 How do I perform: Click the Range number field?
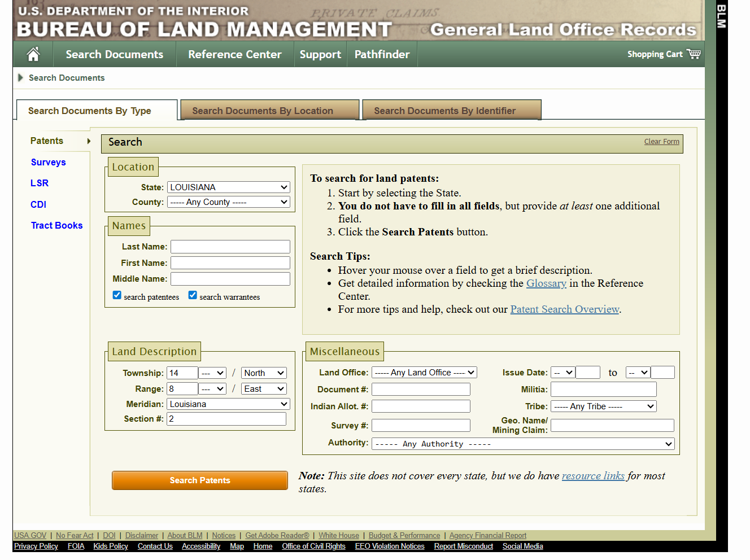[182, 389]
